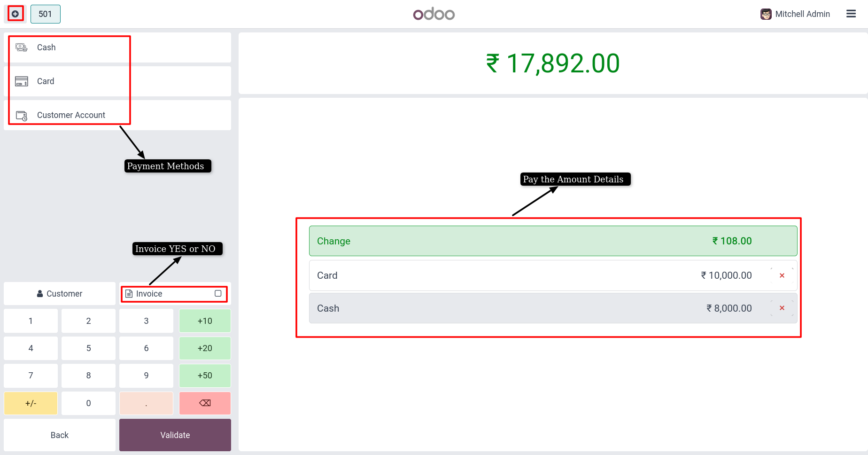
Task: Add +10 to the payment amount
Action: [x=205, y=321]
